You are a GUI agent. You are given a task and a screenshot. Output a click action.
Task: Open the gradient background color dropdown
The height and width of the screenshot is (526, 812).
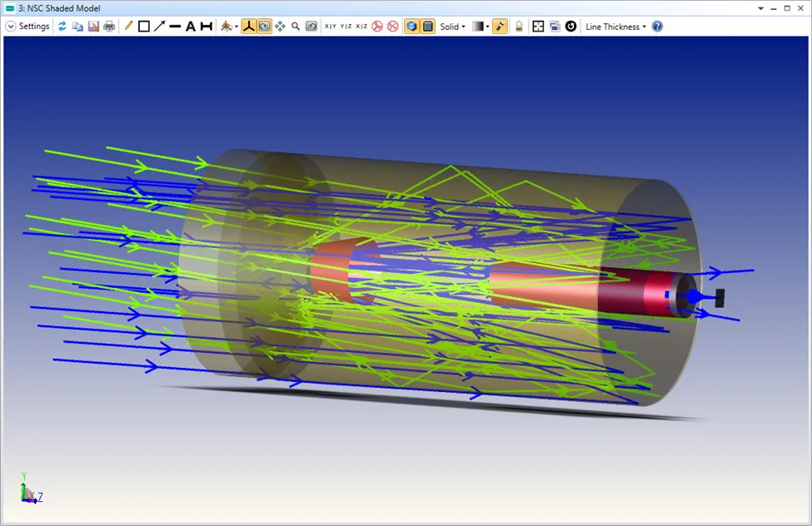coord(480,27)
